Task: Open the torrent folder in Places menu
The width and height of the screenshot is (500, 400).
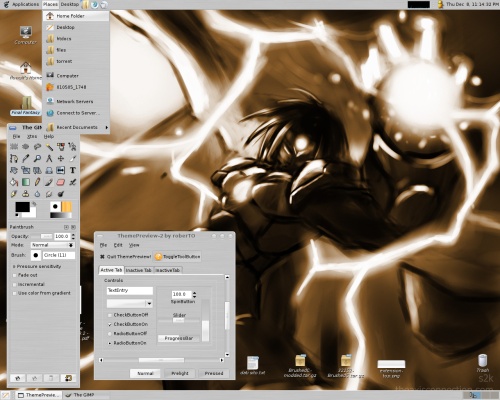Action: (76, 61)
